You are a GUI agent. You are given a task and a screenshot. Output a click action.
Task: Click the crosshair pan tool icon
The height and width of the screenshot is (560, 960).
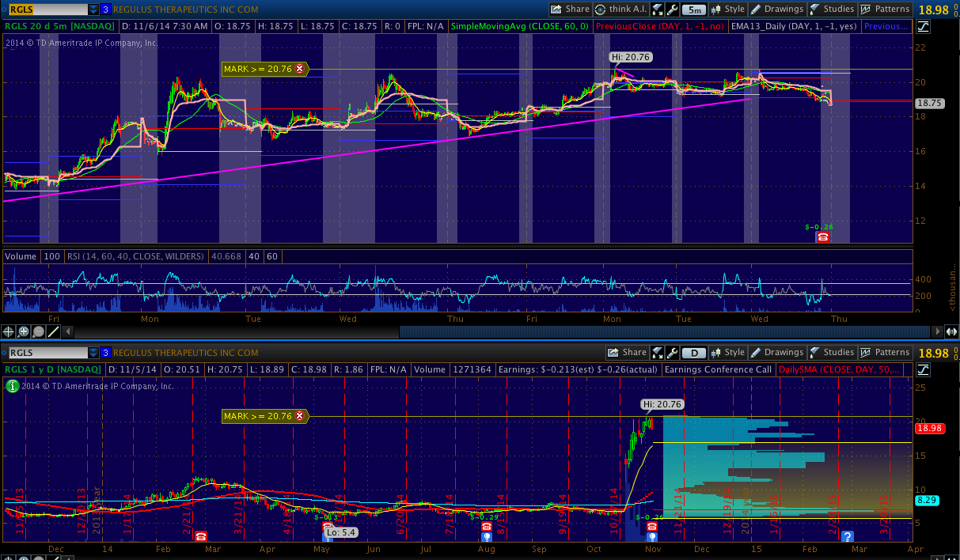pos(9,331)
